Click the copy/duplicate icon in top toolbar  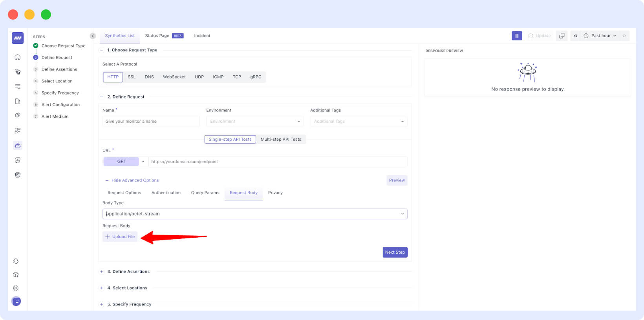pos(562,36)
